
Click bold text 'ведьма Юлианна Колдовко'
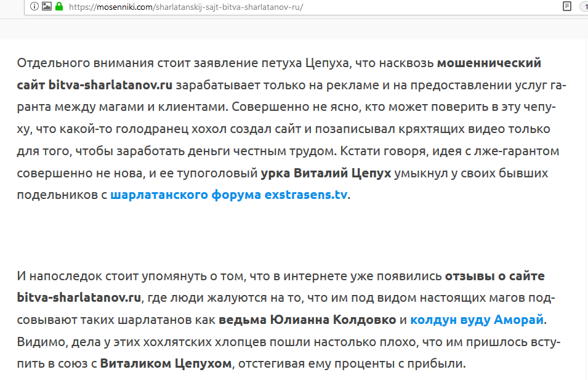(308, 320)
